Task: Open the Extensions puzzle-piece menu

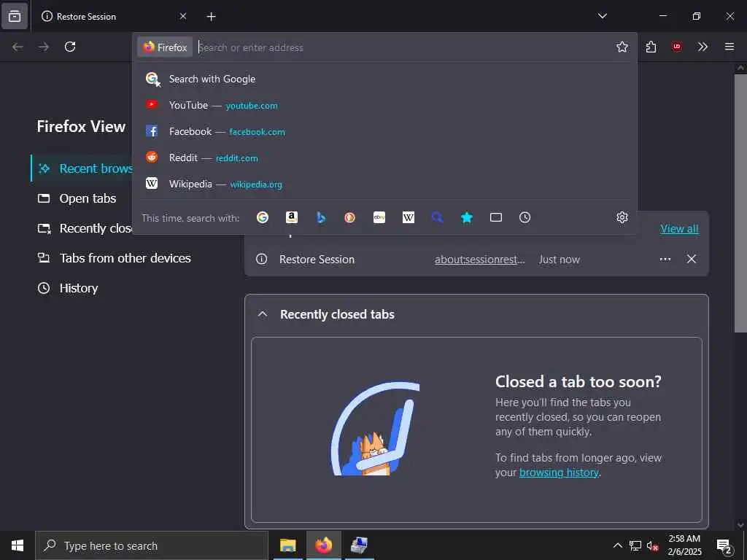Action: (651, 47)
